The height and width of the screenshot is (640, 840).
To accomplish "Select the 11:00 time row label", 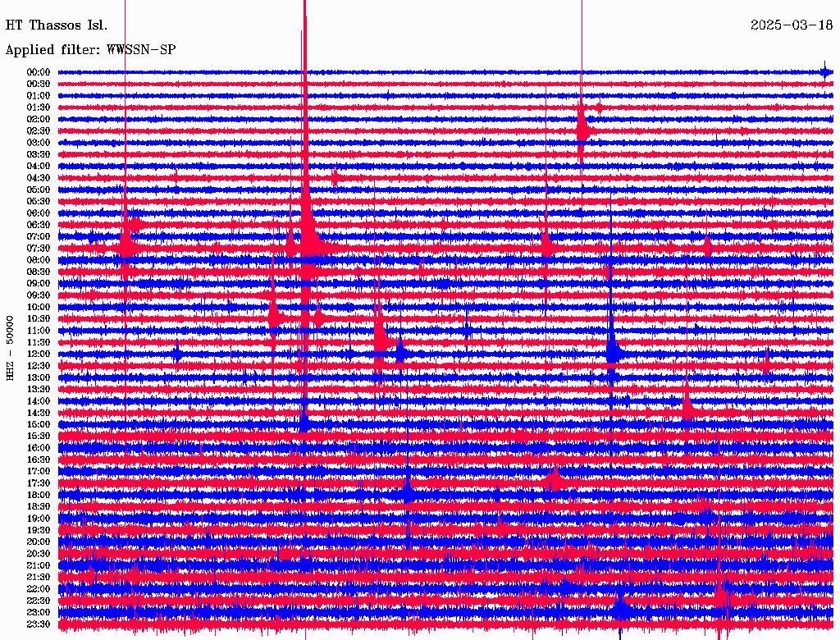I will [39, 331].
